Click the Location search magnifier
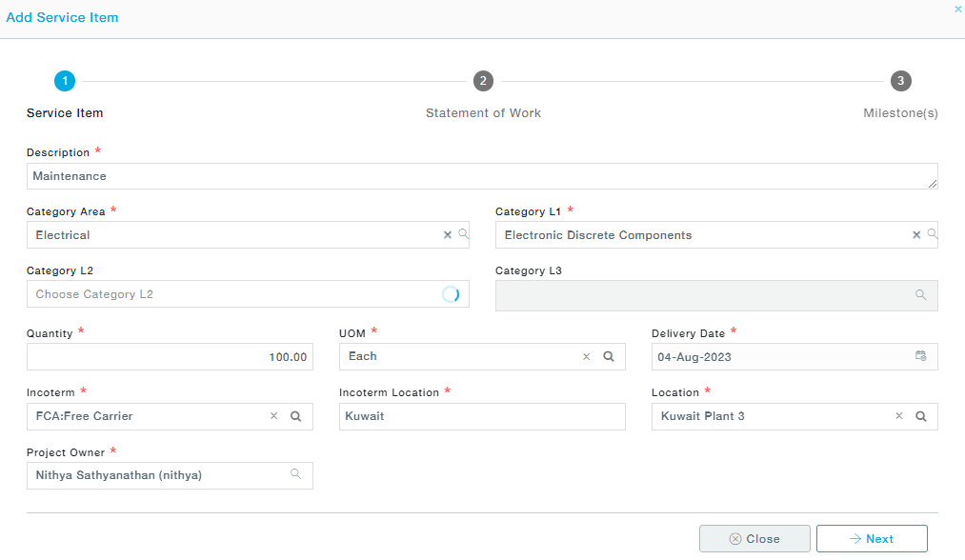 coord(921,416)
